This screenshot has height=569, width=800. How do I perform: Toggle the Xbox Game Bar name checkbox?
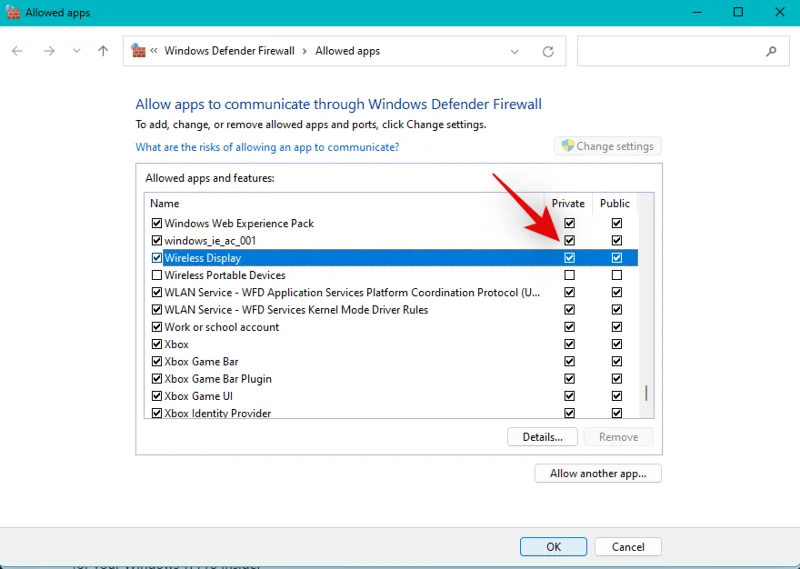156,362
